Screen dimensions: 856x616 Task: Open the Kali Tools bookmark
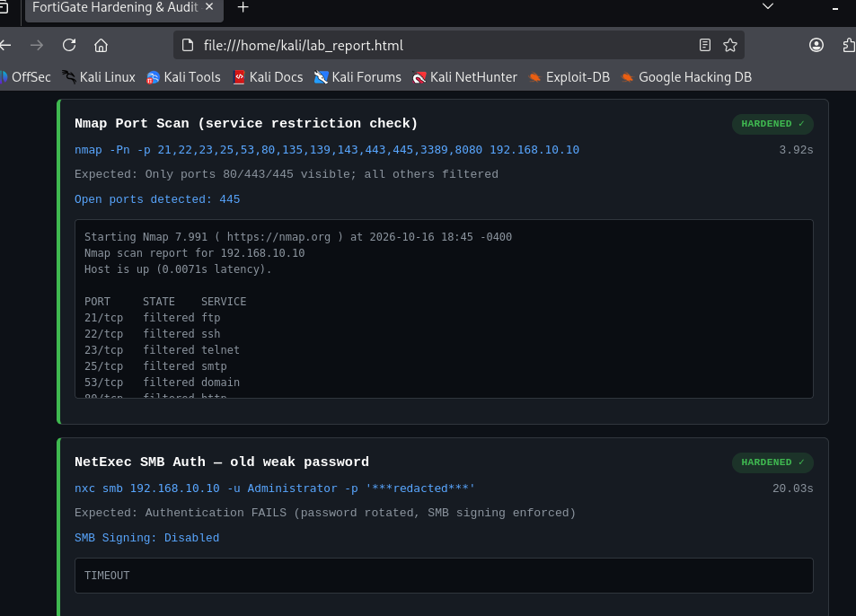[183, 77]
